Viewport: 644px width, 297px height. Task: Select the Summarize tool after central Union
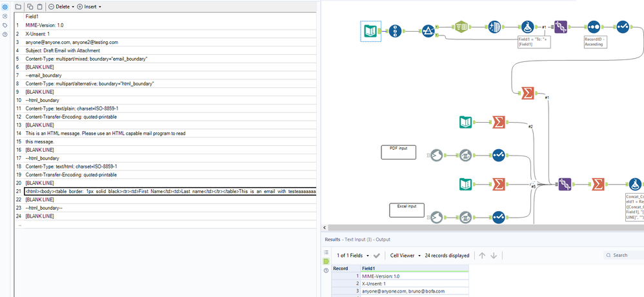[x=598, y=184]
